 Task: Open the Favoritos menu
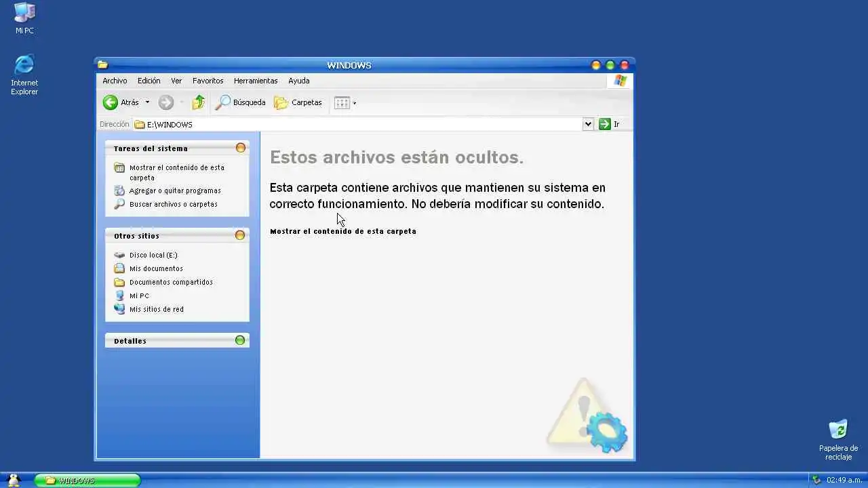[x=208, y=81]
